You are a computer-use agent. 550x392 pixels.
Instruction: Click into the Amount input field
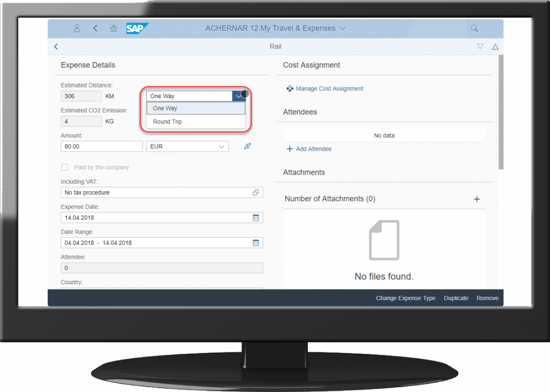[x=101, y=147]
